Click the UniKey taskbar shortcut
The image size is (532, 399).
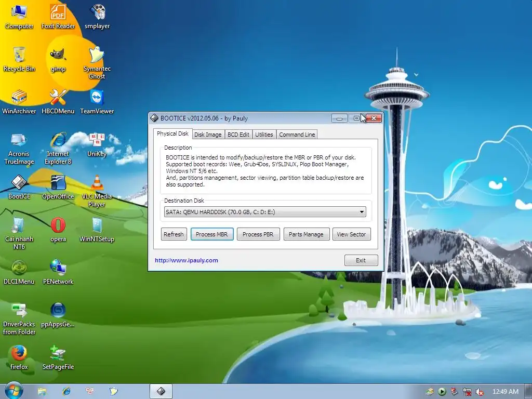[x=90, y=392]
